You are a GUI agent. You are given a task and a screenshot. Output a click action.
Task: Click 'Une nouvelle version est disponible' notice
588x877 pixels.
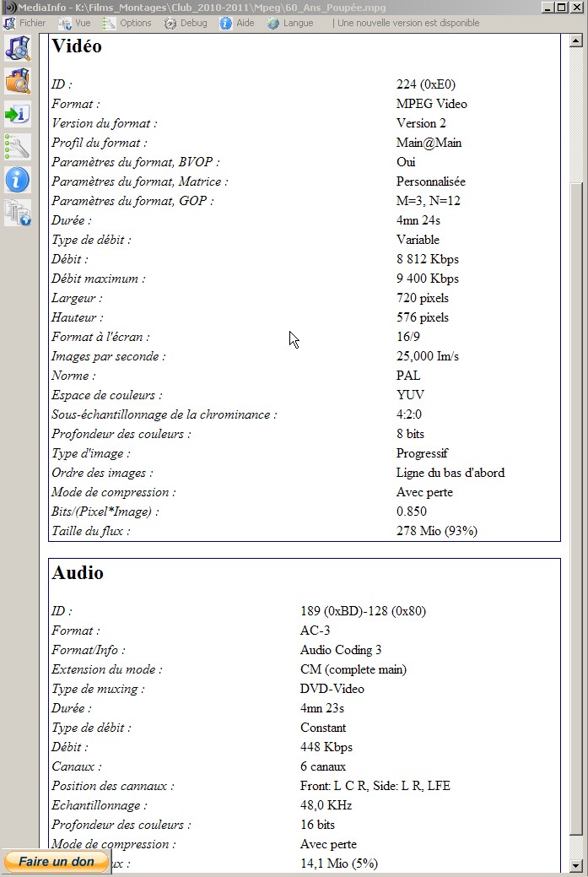tap(408, 23)
